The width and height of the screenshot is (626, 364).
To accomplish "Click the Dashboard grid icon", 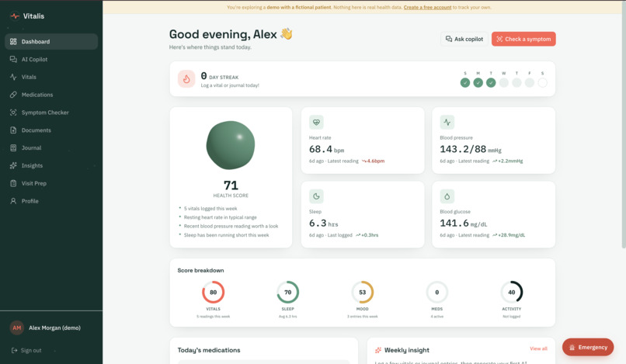I will pyautogui.click(x=13, y=41).
